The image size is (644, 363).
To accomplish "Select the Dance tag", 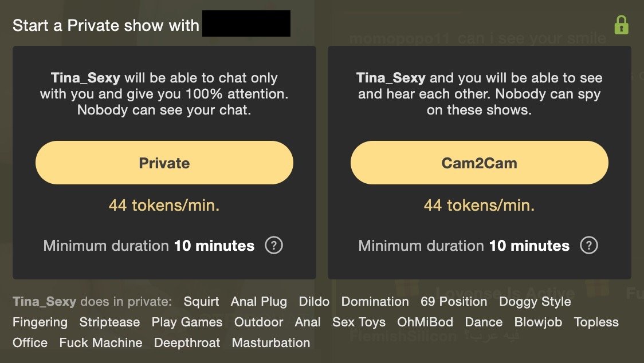I will click(484, 322).
